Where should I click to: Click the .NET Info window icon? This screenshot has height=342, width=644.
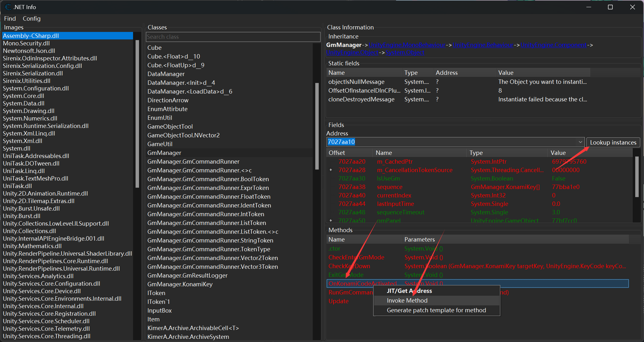(8, 7)
